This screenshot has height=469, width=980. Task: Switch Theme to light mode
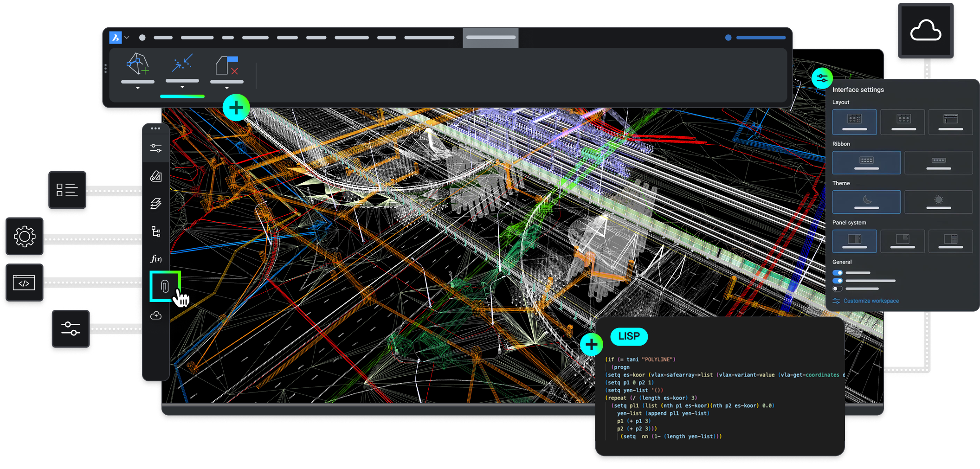[x=938, y=202]
